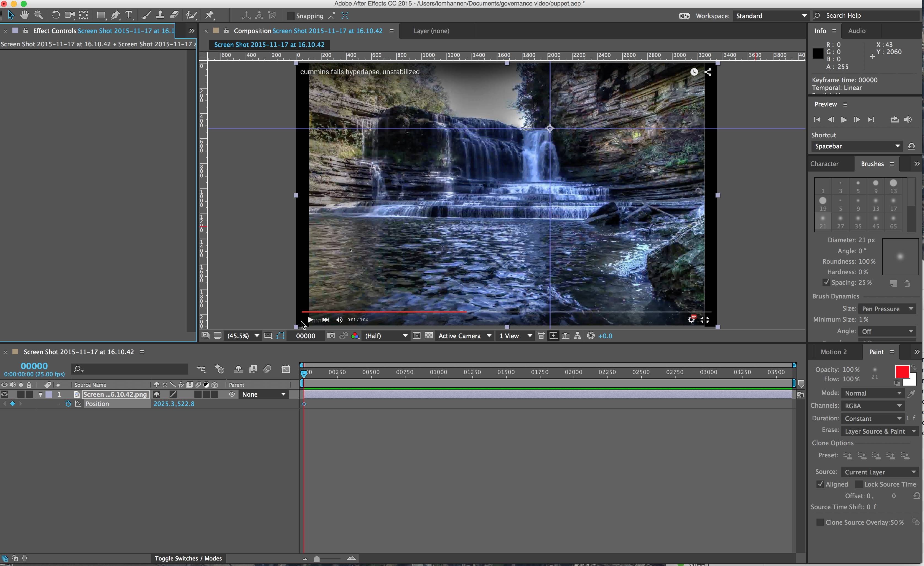Select the Horizontal Type tool
The height and width of the screenshot is (566, 924).
point(129,15)
